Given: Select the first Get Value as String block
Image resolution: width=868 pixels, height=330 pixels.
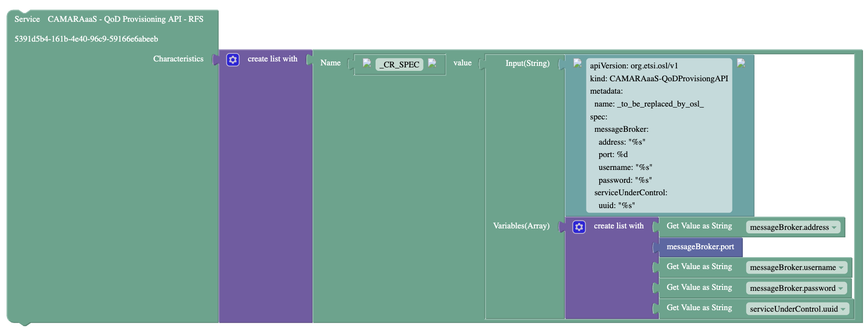Looking at the screenshot, I should (699, 226).
